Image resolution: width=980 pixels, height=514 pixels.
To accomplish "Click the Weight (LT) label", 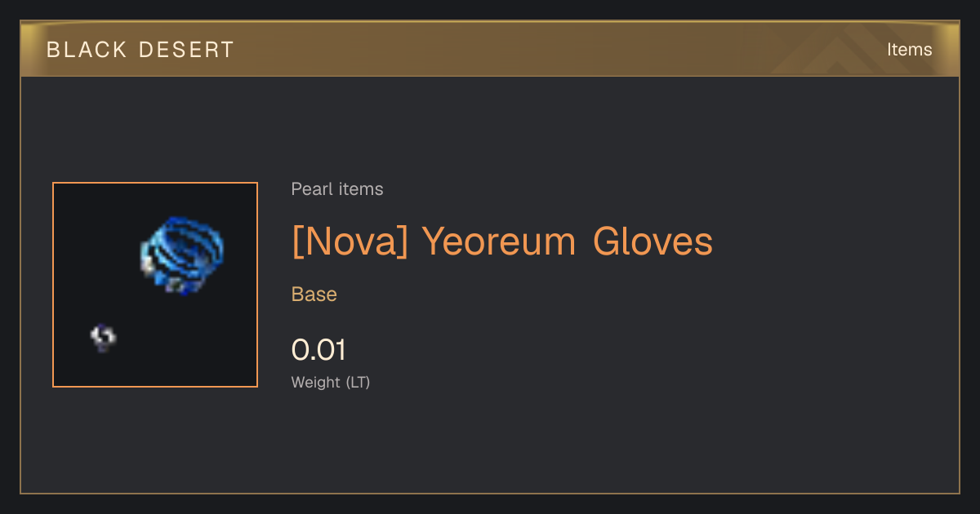I will [331, 382].
